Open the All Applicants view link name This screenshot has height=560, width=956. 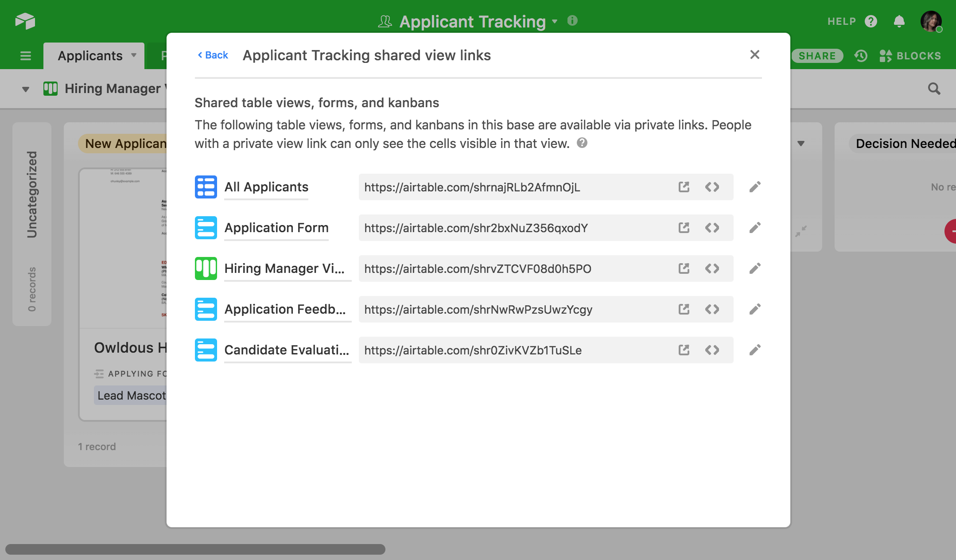coord(266,187)
